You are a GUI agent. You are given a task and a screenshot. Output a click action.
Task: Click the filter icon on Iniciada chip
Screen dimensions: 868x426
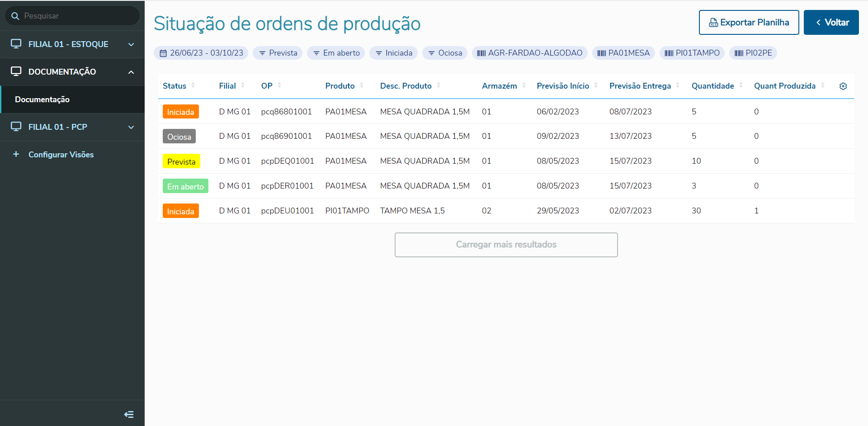click(379, 53)
